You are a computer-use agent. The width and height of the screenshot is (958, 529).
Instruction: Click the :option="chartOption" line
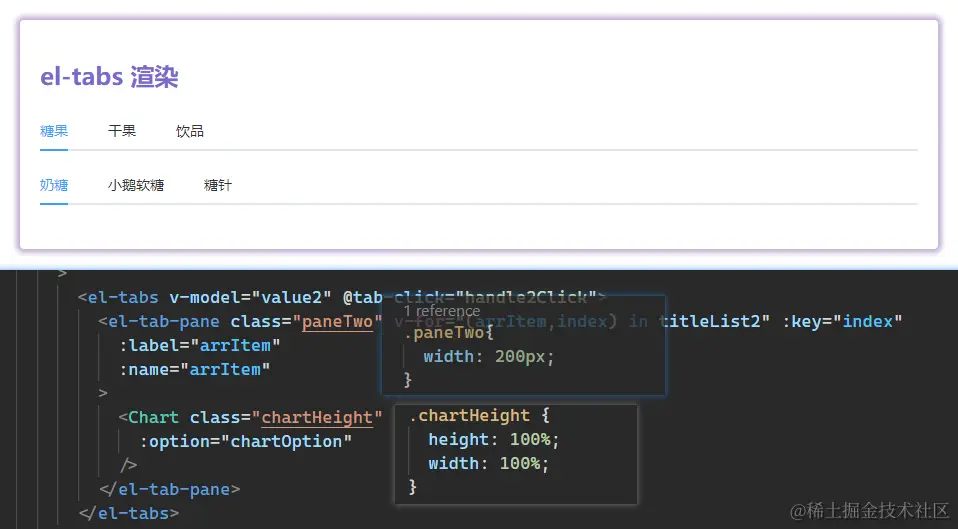coord(246,441)
